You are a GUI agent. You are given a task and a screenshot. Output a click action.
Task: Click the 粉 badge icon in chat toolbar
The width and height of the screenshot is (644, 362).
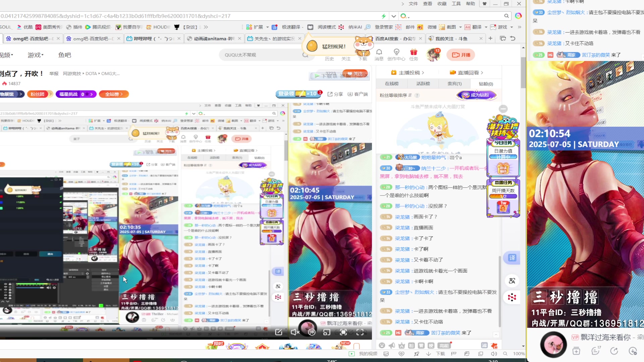pos(411,346)
